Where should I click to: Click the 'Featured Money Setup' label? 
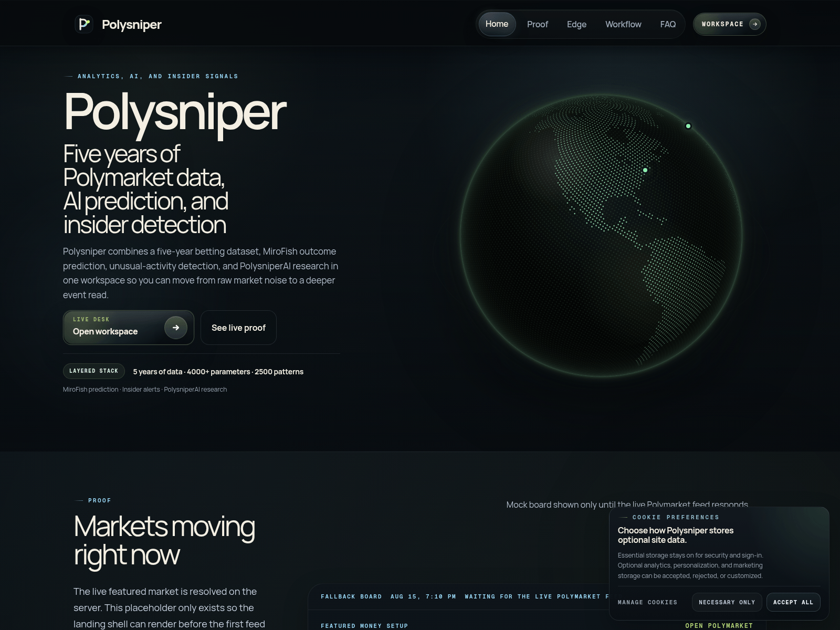(x=364, y=626)
